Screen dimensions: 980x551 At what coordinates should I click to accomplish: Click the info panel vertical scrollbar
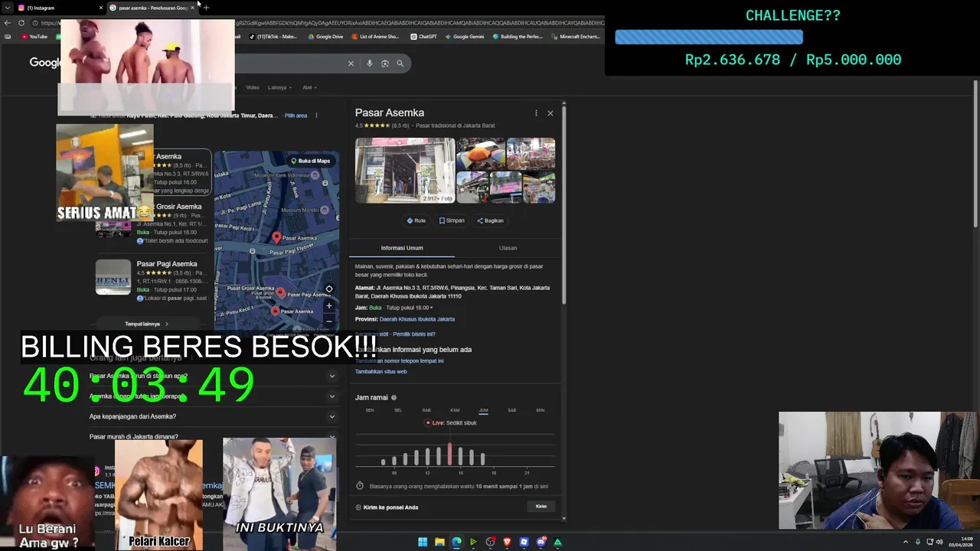[564, 207]
